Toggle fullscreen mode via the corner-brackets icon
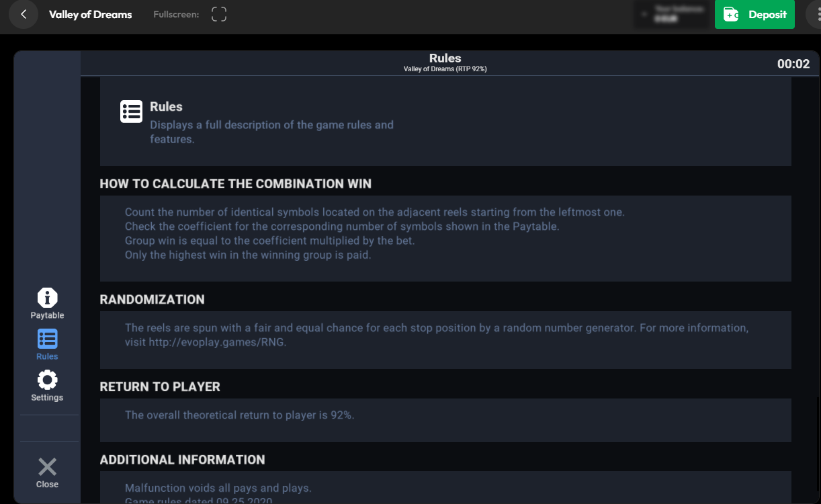This screenshot has width=821, height=504. (219, 14)
